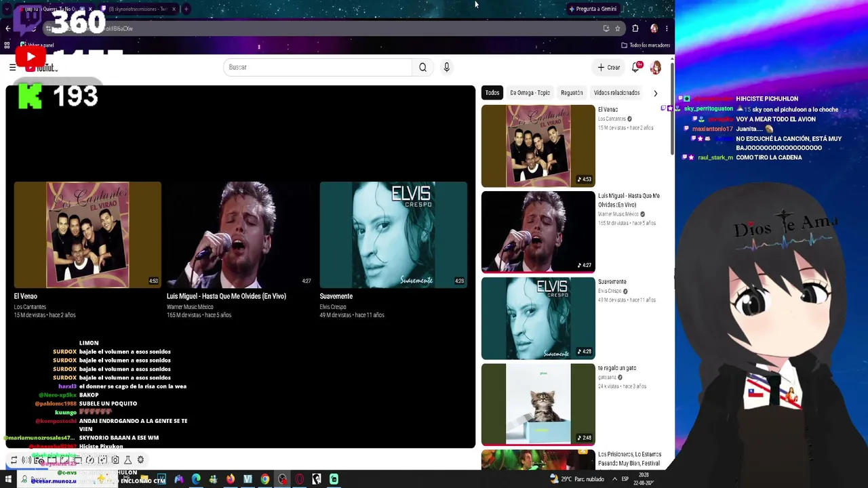Open the Los Prisioneros video title in sidebar

point(629,459)
